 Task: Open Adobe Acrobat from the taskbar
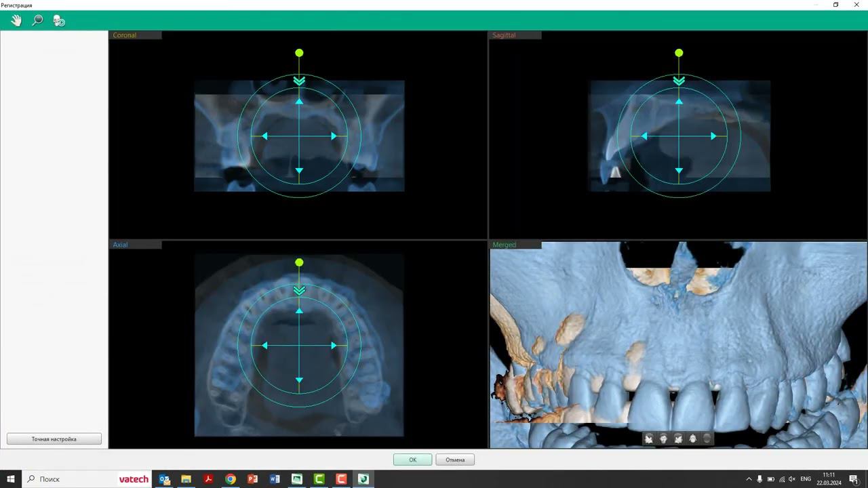pos(208,479)
